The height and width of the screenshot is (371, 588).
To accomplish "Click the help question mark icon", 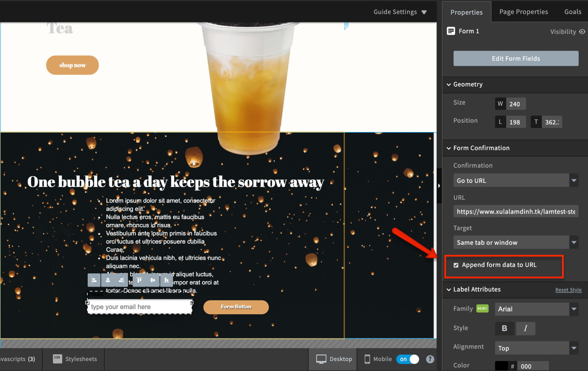I will [430, 359].
